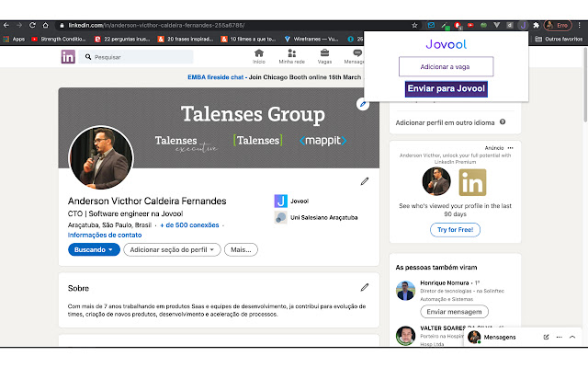Open the Anúncio three-dot options

click(x=511, y=148)
